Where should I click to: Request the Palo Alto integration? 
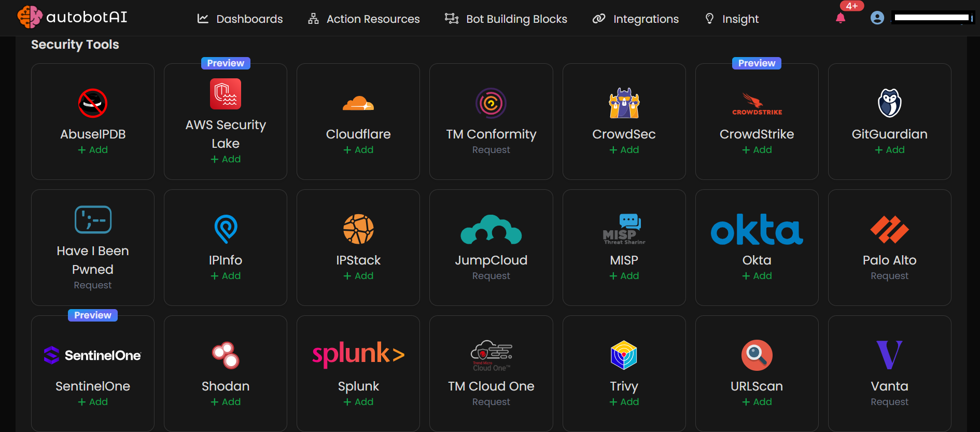click(x=890, y=276)
